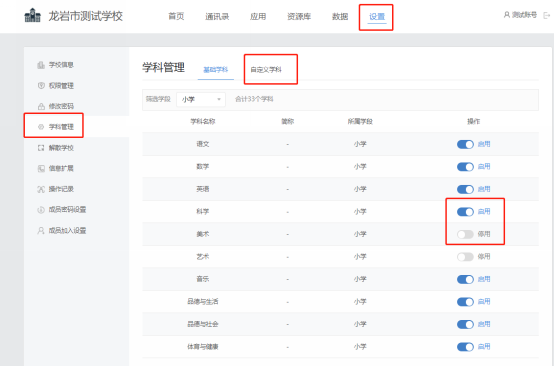Click the 学科管理 page heading

[163, 67]
